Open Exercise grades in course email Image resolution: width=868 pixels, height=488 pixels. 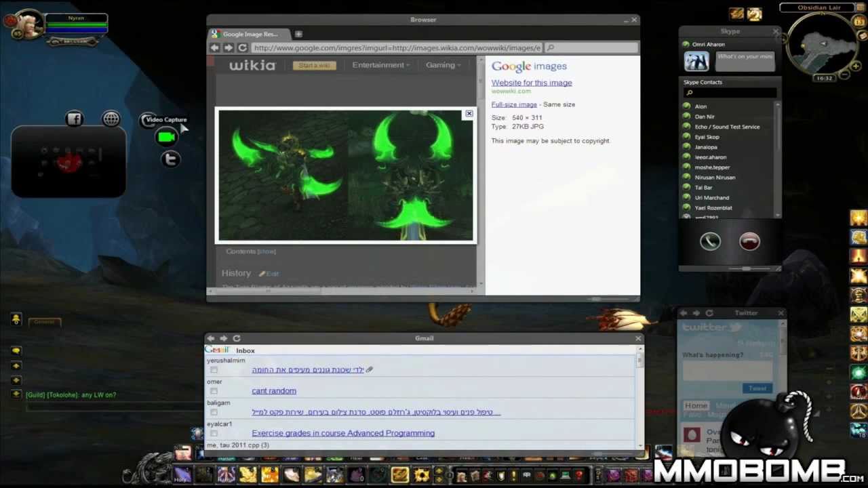pos(343,433)
